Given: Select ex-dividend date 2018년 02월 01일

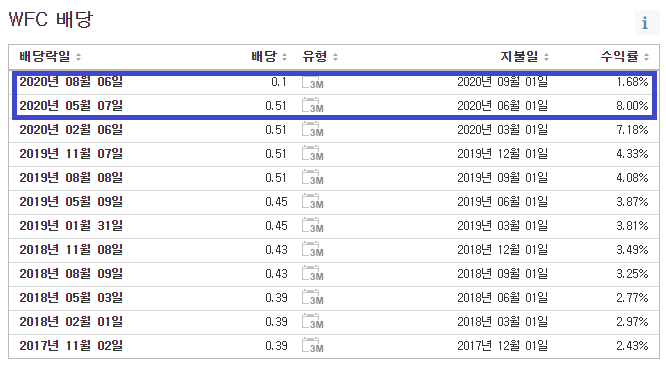Looking at the screenshot, I should (71, 322).
